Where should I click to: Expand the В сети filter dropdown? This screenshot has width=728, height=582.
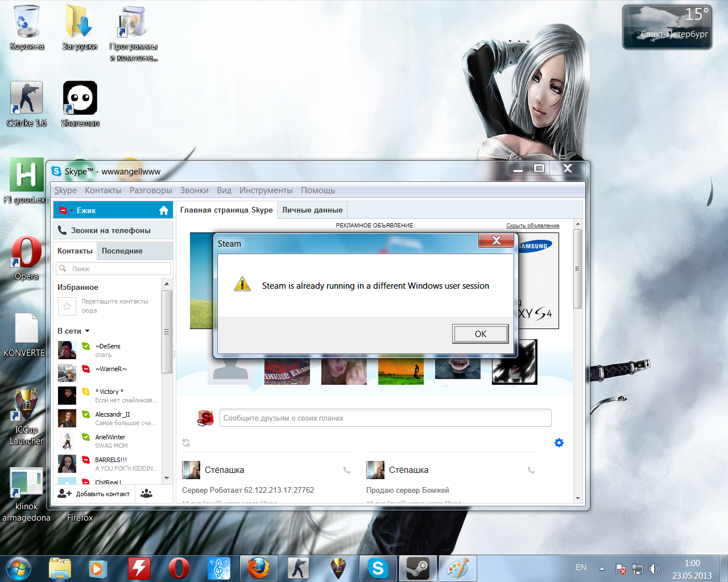(x=73, y=331)
